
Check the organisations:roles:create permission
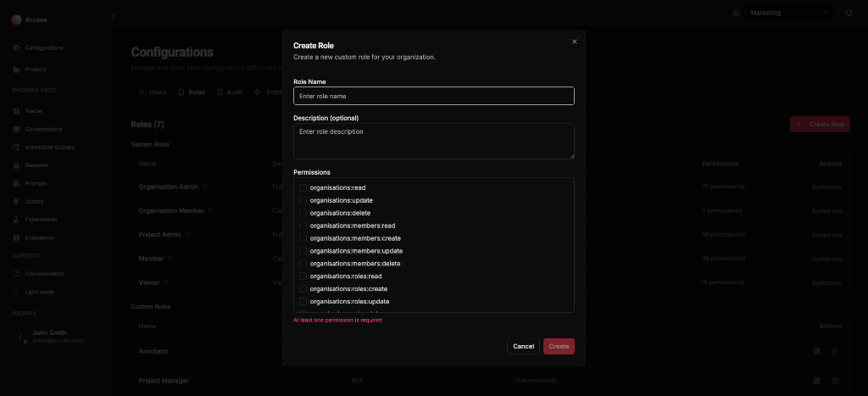303,289
